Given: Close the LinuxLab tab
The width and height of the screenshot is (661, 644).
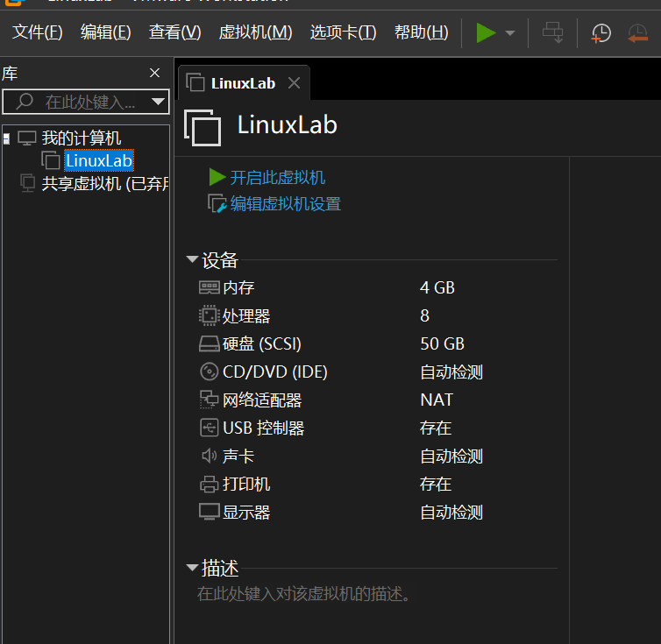Looking at the screenshot, I should point(294,83).
